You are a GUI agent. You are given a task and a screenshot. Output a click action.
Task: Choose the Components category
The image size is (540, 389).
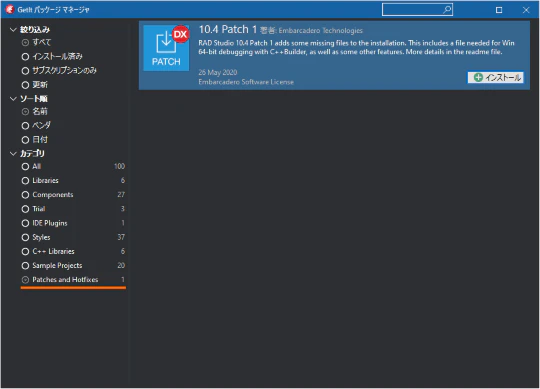pyautogui.click(x=73, y=195)
